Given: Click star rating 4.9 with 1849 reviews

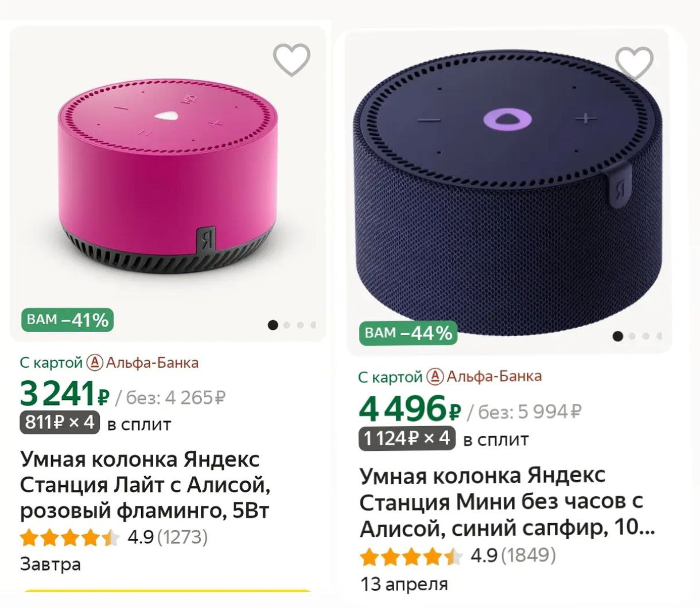Looking at the screenshot, I should [458, 556].
